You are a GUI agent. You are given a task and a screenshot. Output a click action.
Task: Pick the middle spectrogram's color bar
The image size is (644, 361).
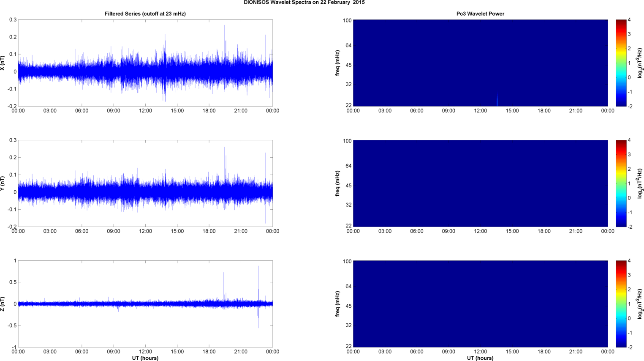[621, 183]
